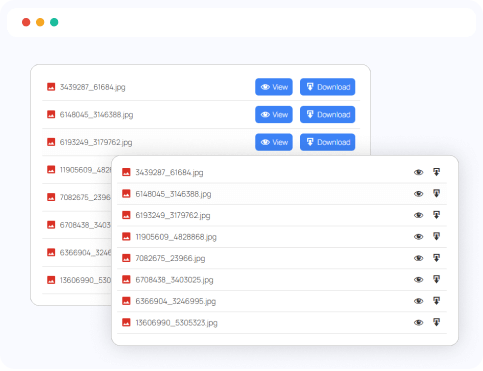View 6148045_3146388.jpg via eye icon in front panel
Viewport: 483px width, 371px height.
pos(418,194)
